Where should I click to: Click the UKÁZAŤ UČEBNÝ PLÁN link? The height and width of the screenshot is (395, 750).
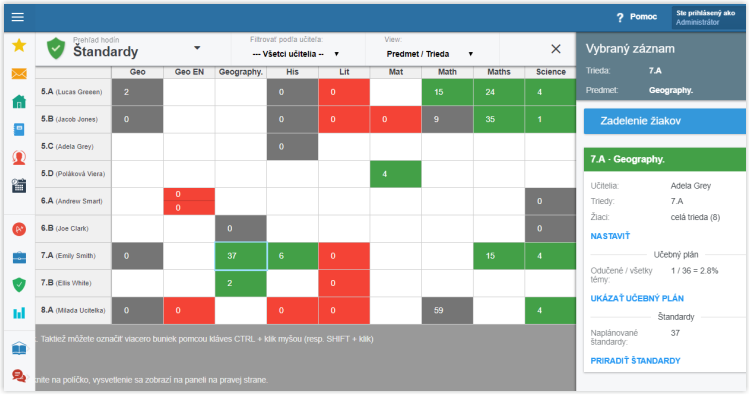point(637,298)
